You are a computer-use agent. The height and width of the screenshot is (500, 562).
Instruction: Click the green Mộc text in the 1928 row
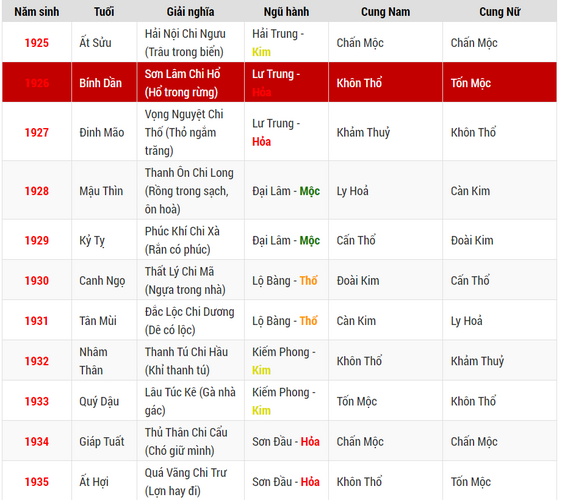point(310,191)
